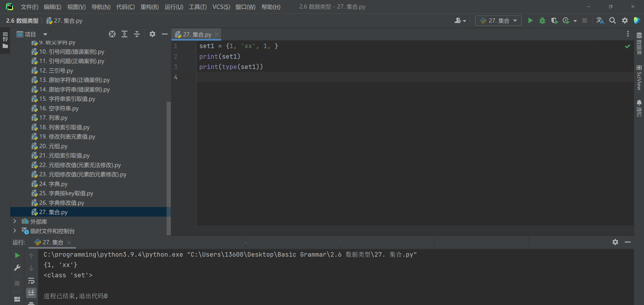The width and height of the screenshot is (644, 305).
Task: Open editor tab options three-dot menu
Action: 628,34
